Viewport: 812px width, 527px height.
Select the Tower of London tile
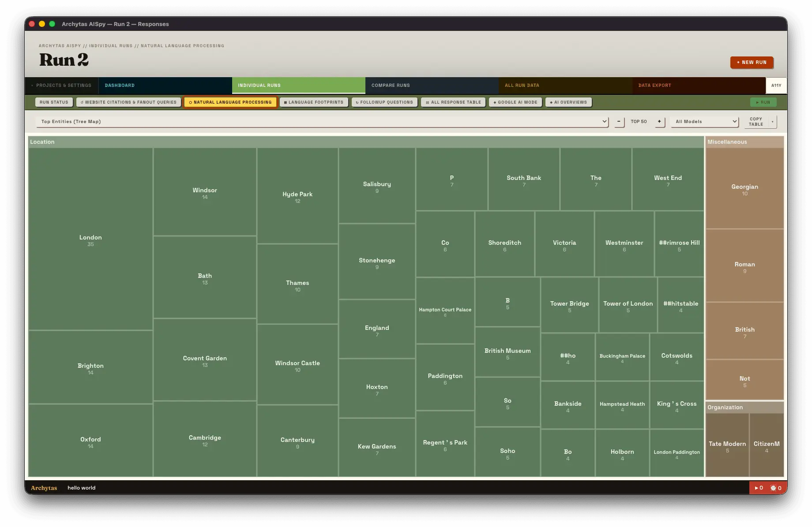tap(628, 305)
